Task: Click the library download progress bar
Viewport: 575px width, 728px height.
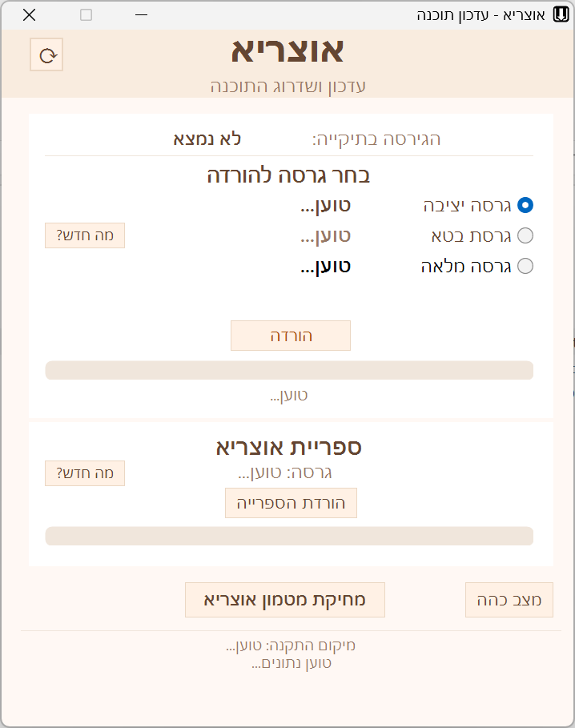Action: pos(291,536)
